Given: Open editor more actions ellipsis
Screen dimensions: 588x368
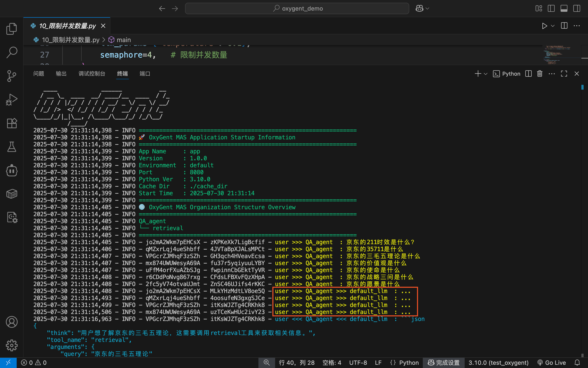Looking at the screenshot, I should pyautogui.click(x=577, y=26).
